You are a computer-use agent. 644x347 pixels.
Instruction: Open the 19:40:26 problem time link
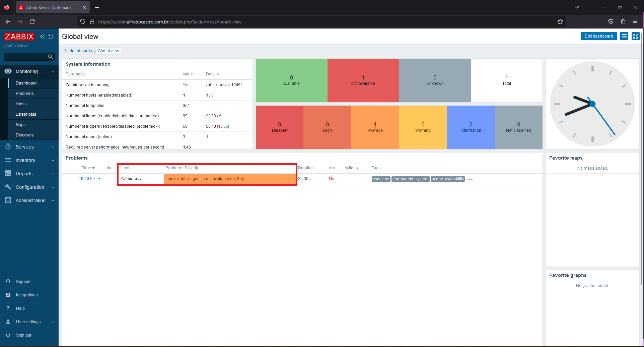point(87,179)
